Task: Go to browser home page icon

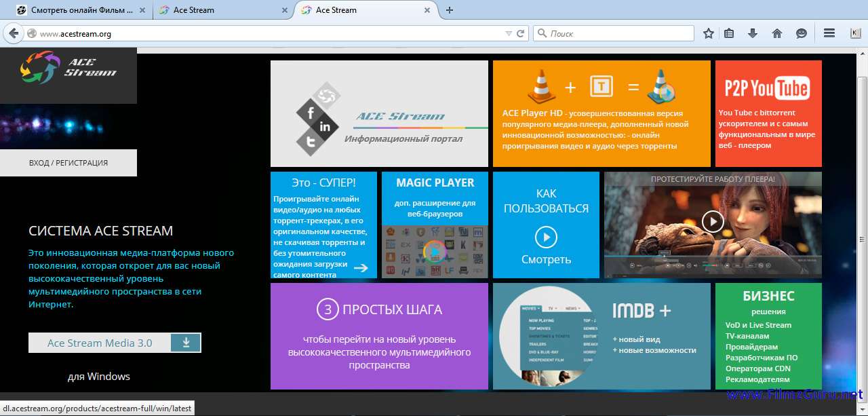Action: tap(777, 33)
